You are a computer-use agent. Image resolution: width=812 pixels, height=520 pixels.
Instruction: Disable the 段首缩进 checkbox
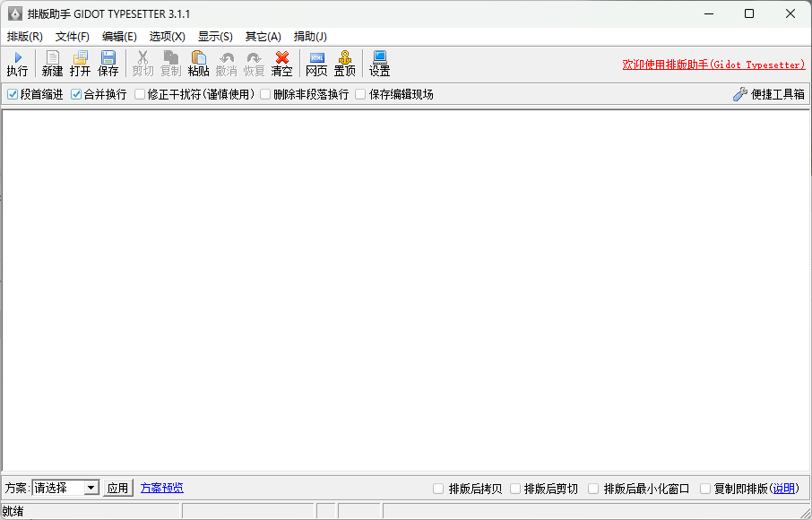[13, 93]
